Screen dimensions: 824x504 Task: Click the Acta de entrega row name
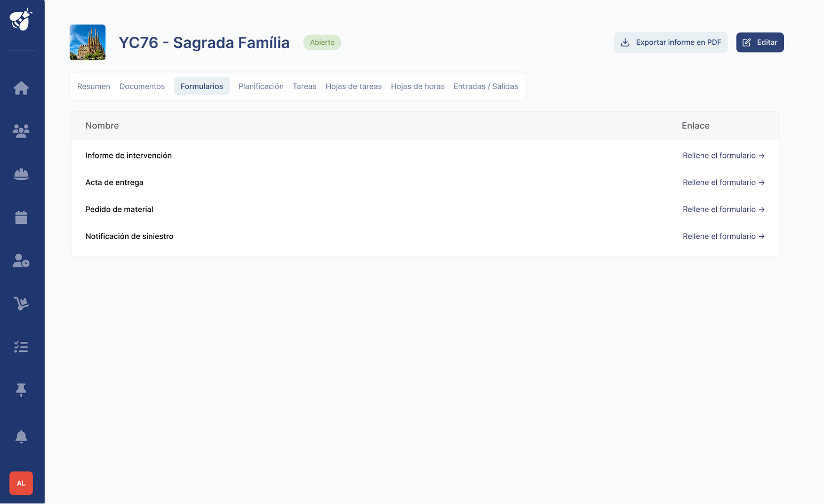(115, 182)
